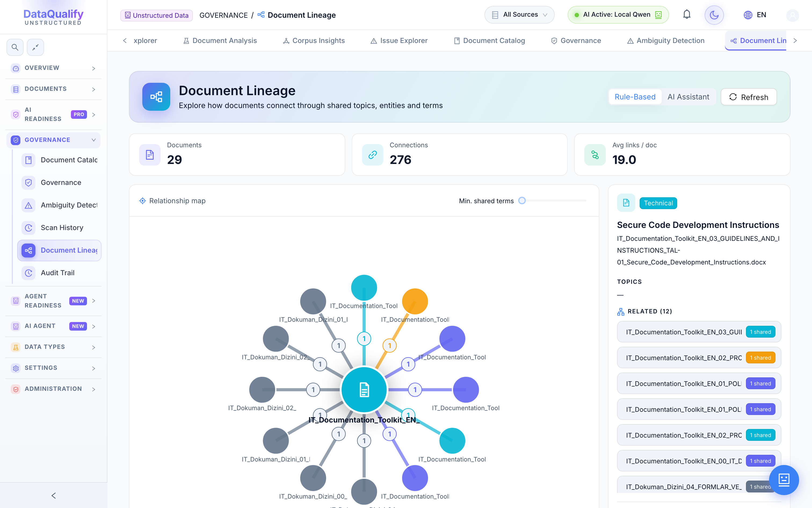Open Ambiguity Detection in the sidebar
This screenshot has width=812, height=508.
pos(59,205)
